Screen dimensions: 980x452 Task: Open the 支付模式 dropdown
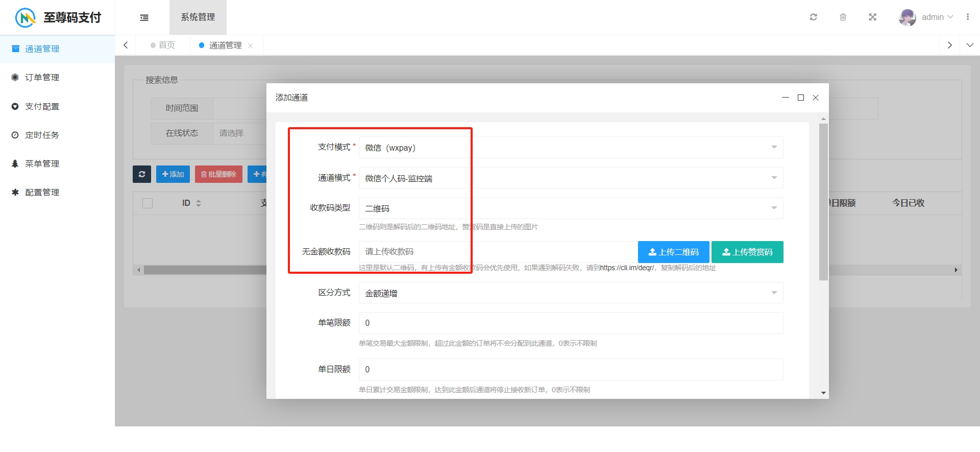point(571,148)
